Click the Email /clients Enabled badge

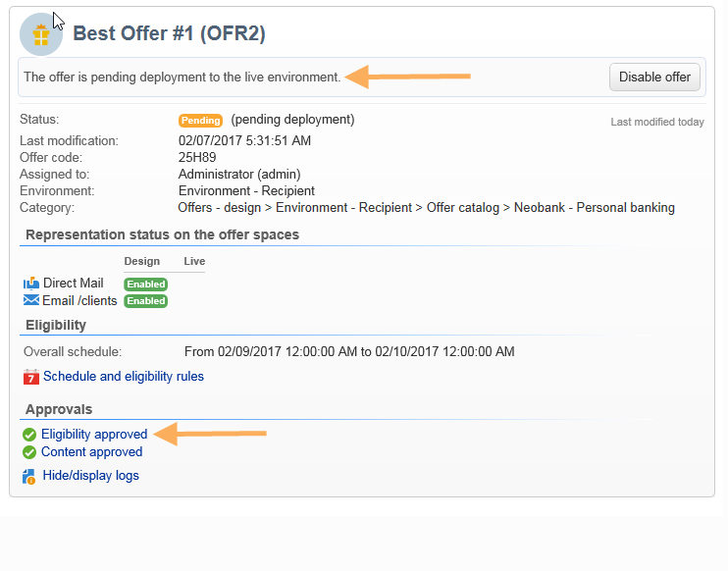(145, 301)
